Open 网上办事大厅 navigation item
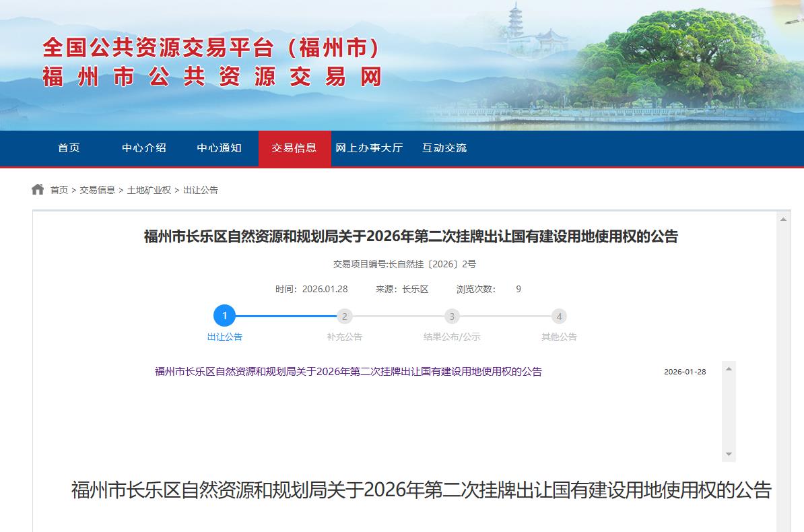The height and width of the screenshot is (532, 804). tap(369, 148)
